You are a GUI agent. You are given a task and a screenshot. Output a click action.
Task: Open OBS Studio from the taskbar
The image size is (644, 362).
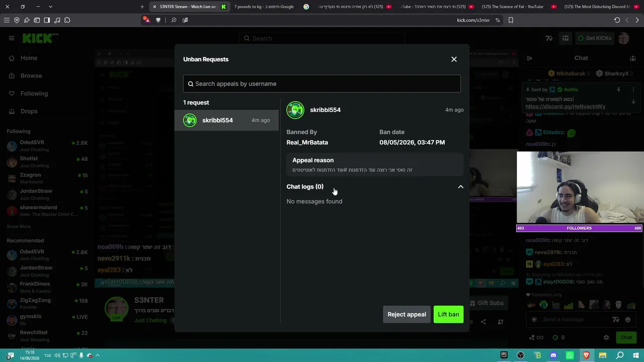[x=521, y=355]
